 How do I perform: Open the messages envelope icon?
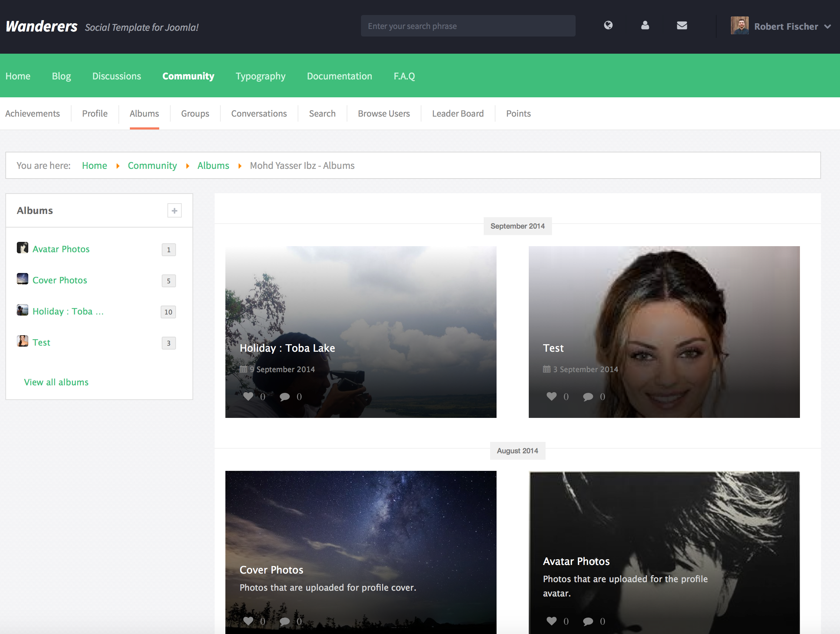[x=682, y=25]
